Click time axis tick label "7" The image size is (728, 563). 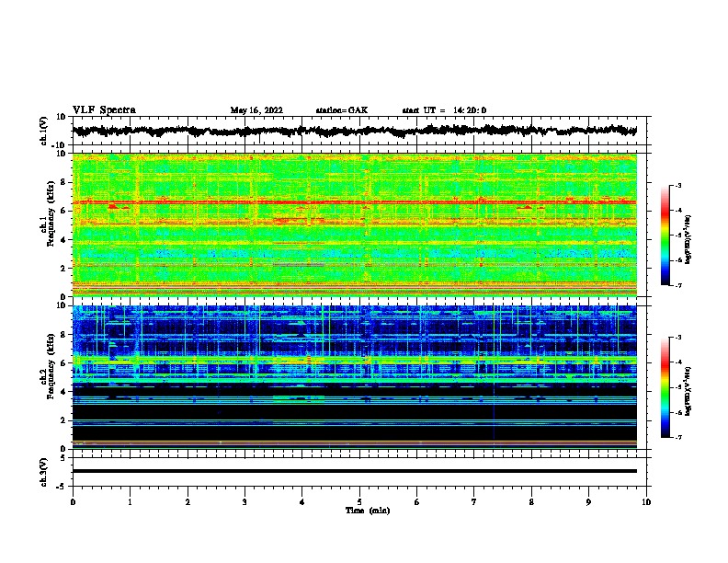click(x=474, y=502)
